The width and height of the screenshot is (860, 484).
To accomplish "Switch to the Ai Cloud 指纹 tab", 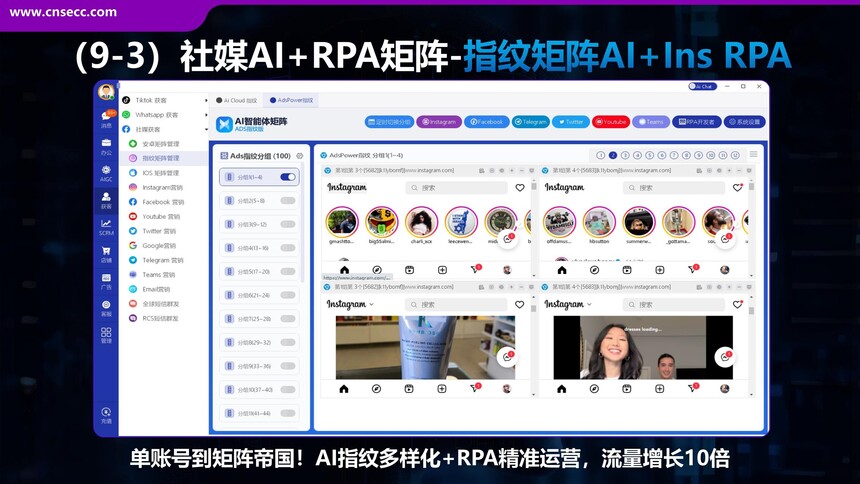I will [236, 100].
